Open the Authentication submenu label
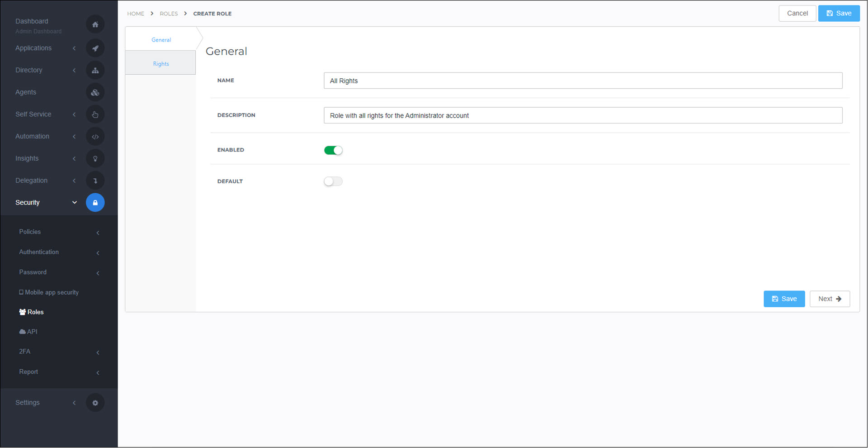868x448 pixels. (x=39, y=252)
